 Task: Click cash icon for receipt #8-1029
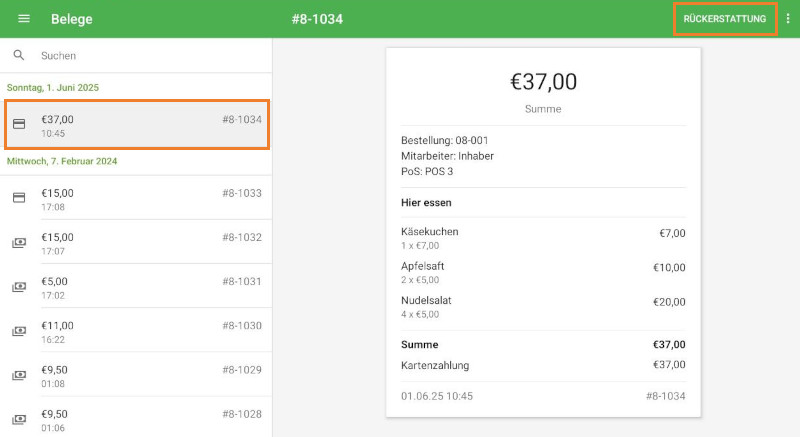19,375
